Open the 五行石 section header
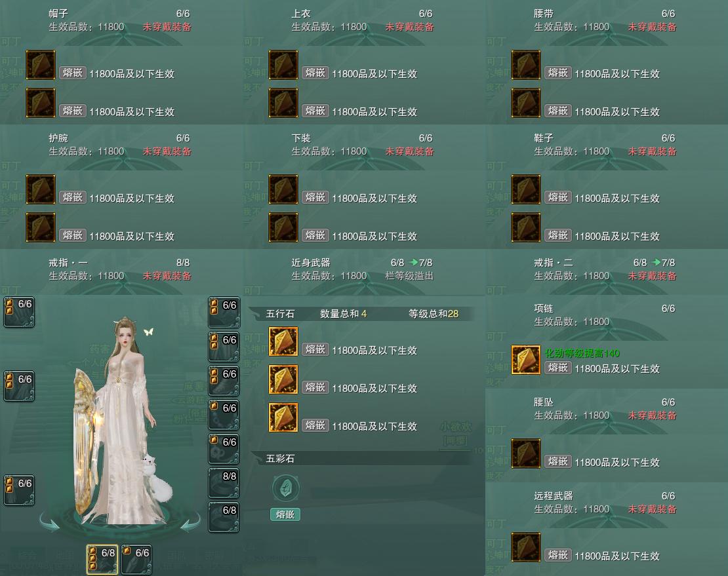 362,314
